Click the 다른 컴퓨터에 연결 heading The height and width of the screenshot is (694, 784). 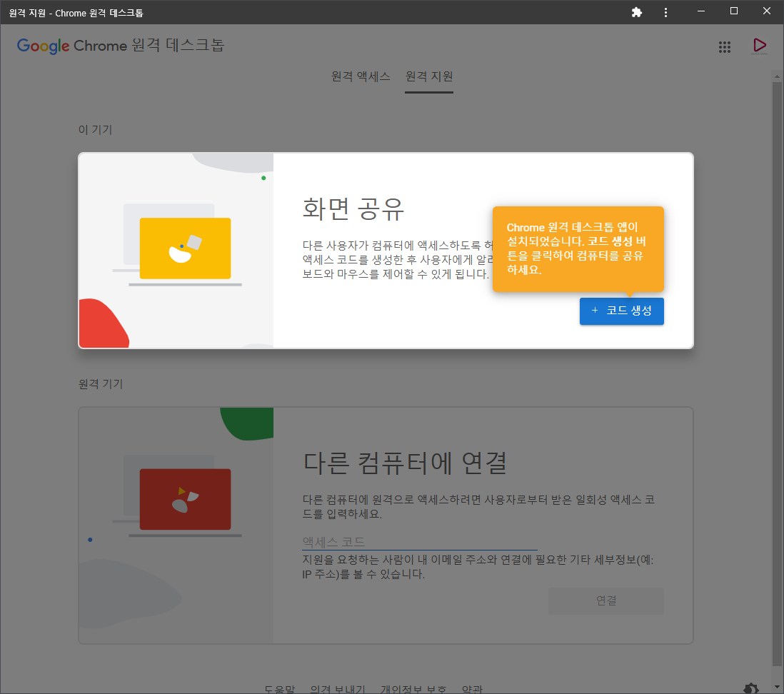point(405,463)
